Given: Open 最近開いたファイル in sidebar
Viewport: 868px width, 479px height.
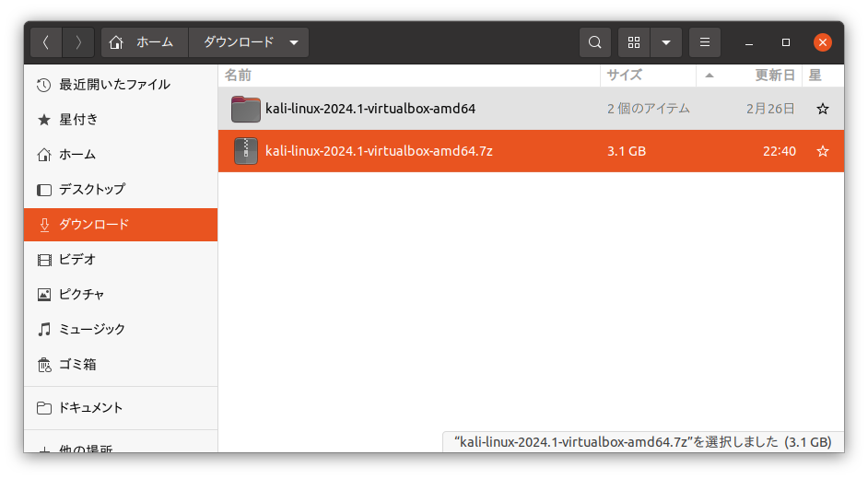Looking at the screenshot, I should coord(121,85).
